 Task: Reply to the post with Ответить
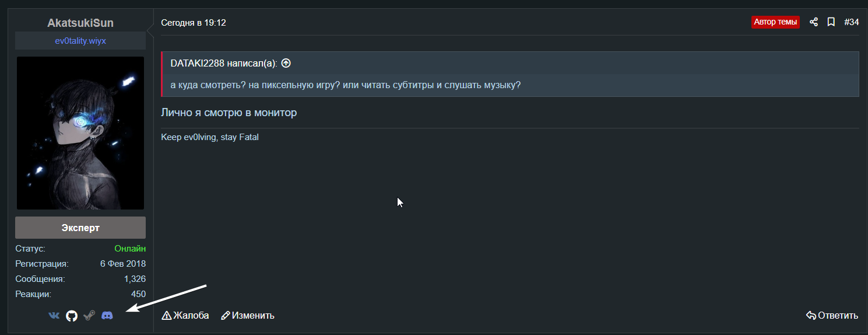[x=838, y=316]
